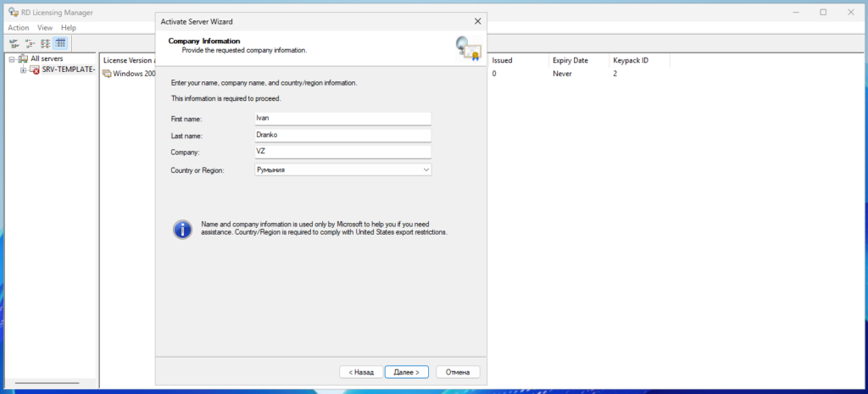Viewport: 868px width, 394px height.
Task: Click the certificate wizard icon in header
Action: coord(468,48)
